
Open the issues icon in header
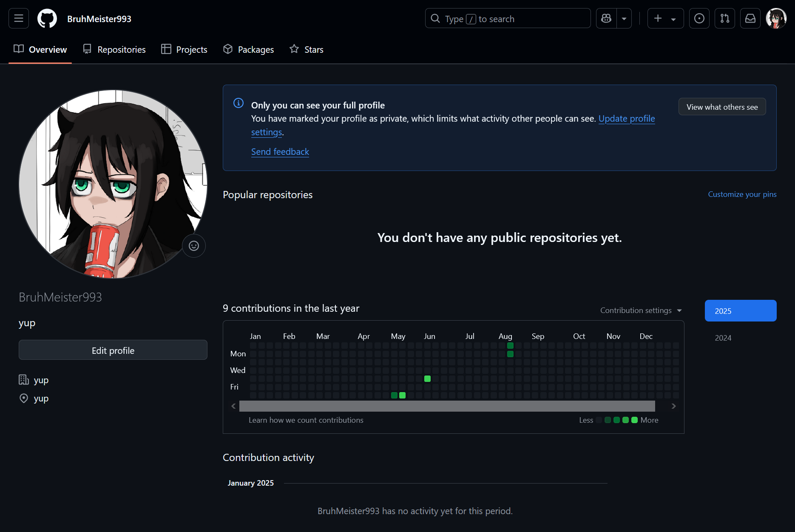point(699,18)
